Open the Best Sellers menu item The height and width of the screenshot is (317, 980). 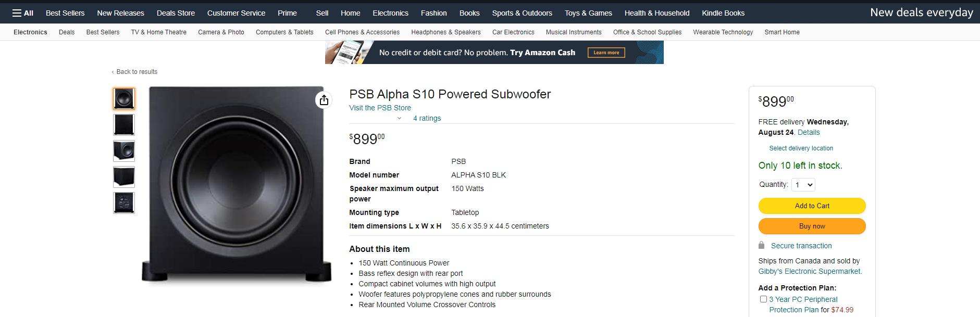point(65,12)
